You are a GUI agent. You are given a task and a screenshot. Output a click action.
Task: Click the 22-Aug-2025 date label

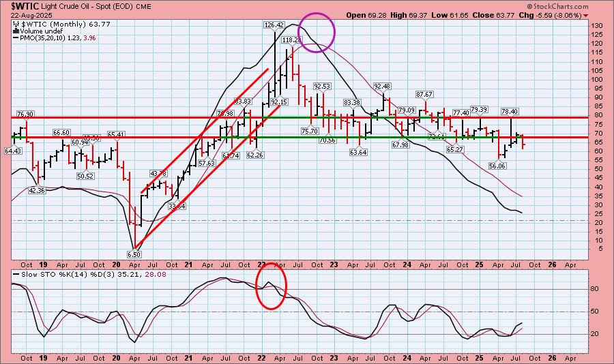(25, 15)
